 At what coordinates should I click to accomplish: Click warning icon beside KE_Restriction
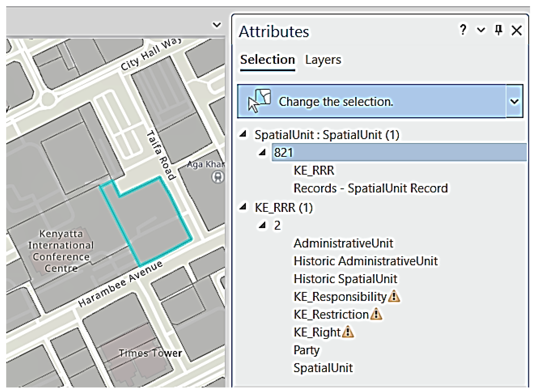click(376, 314)
